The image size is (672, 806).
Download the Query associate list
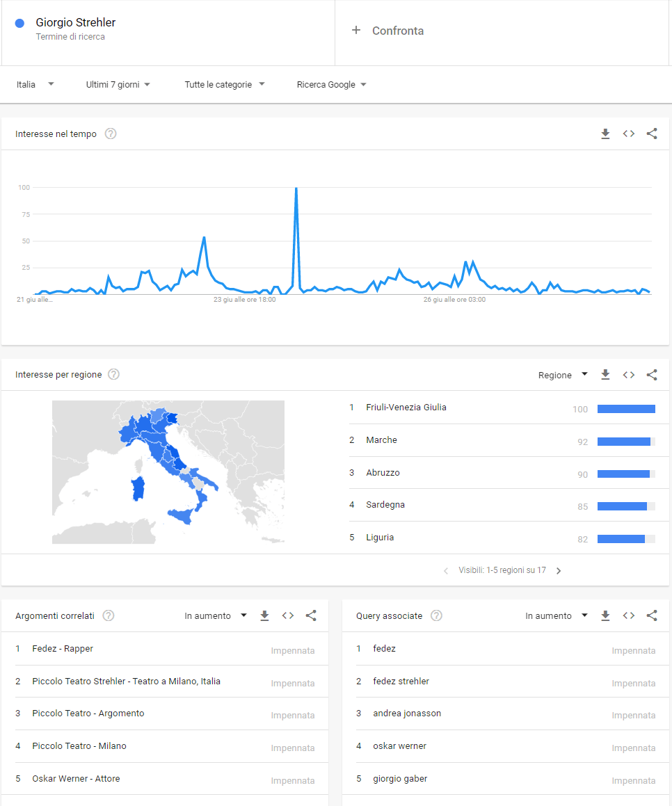(605, 615)
